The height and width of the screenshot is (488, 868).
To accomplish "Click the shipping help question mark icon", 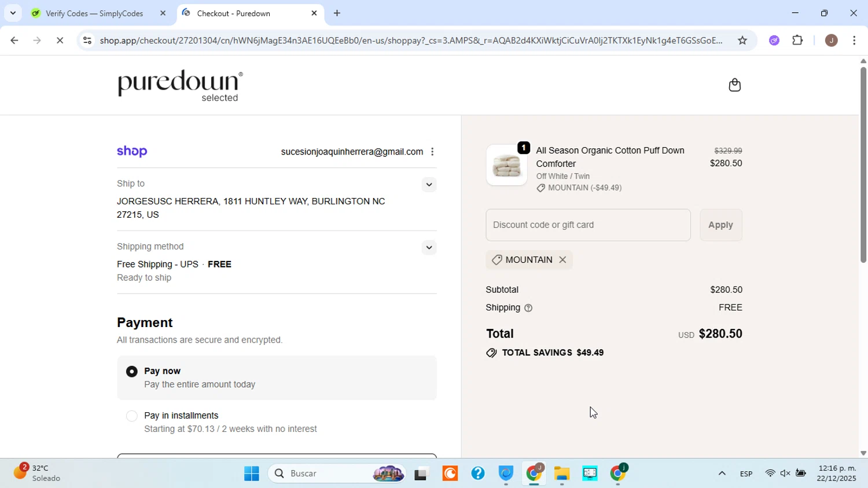I will point(528,308).
